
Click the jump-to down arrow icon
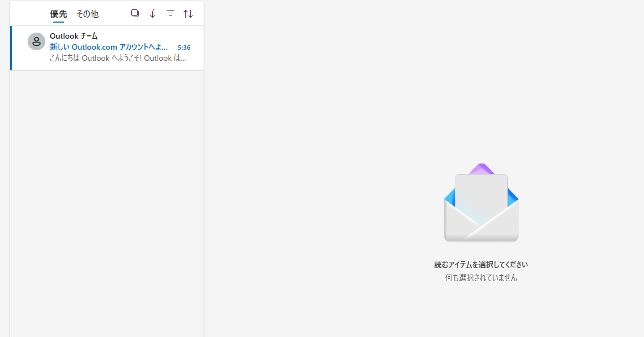[152, 13]
